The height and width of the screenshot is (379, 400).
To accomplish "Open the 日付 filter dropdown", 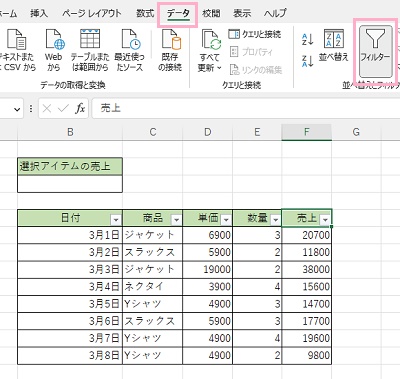I will click(116, 220).
